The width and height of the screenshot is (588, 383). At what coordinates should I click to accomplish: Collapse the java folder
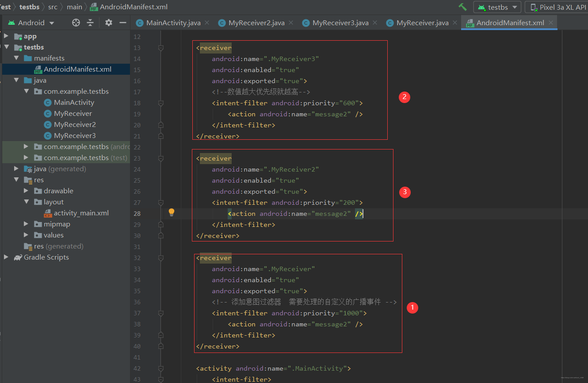[16, 80]
